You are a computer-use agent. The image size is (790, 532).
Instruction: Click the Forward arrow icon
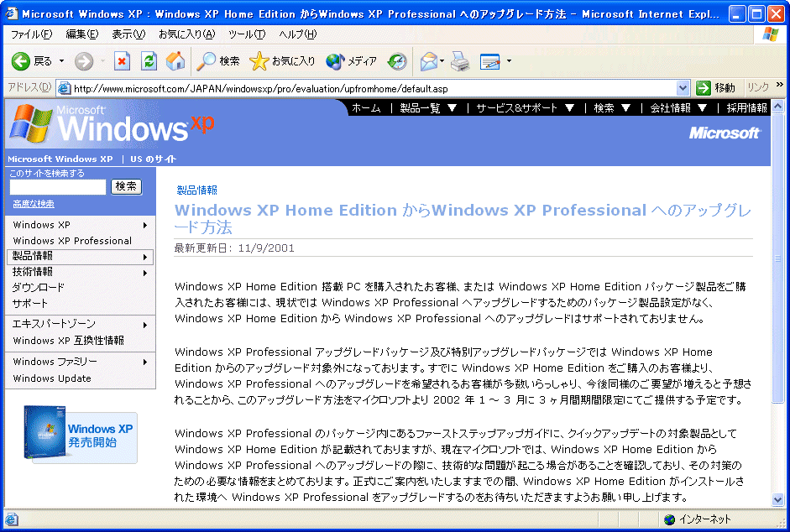84,61
